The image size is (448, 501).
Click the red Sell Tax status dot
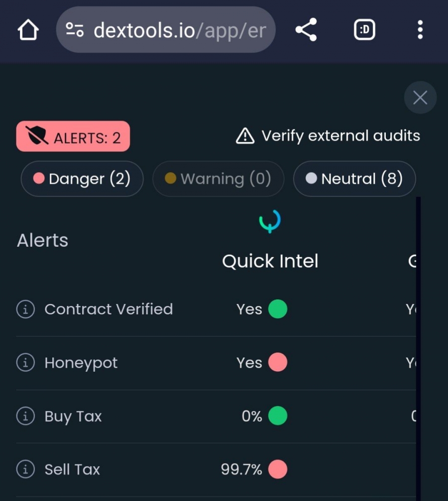tap(278, 469)
